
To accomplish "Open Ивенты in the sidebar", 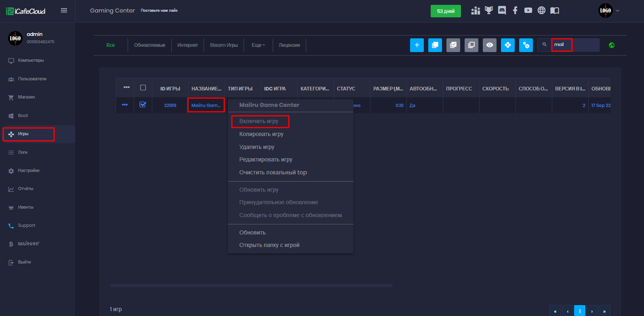I will [25, 207].
